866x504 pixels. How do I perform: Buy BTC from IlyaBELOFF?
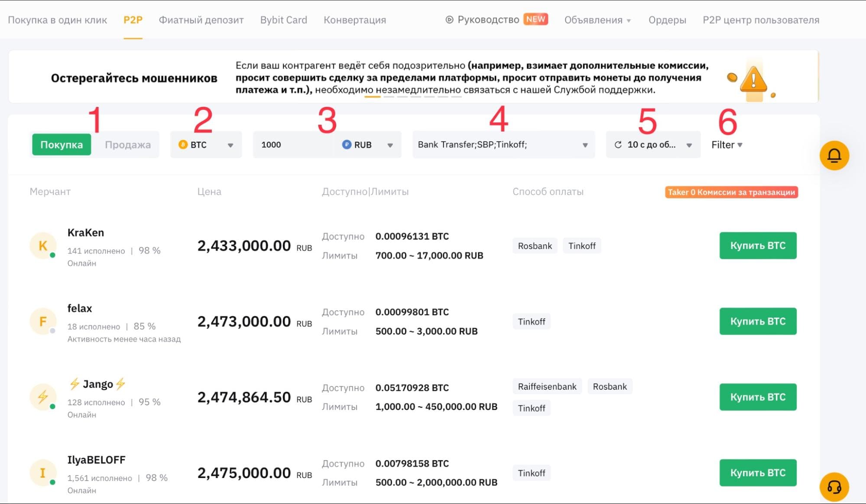[758, 473]
